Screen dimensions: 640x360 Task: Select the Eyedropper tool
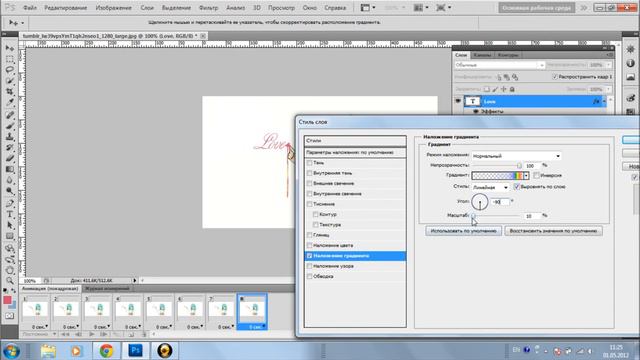coord(10,102)
